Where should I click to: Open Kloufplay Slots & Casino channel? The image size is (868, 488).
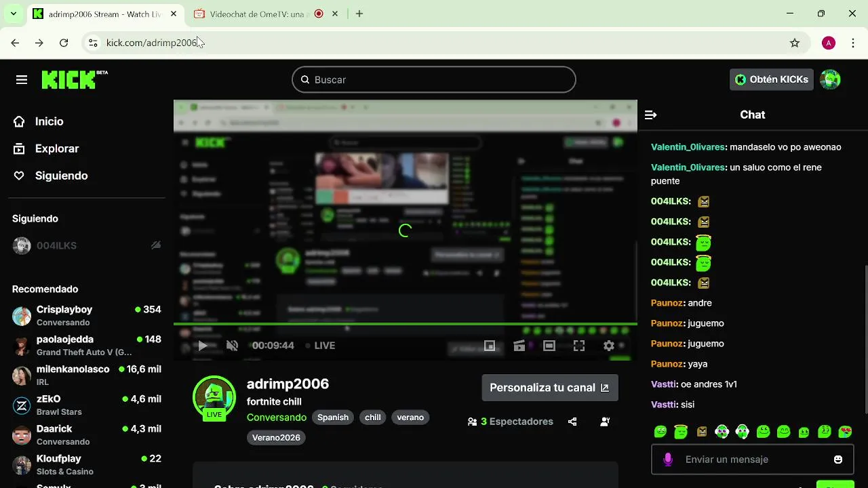coord(87,464)
